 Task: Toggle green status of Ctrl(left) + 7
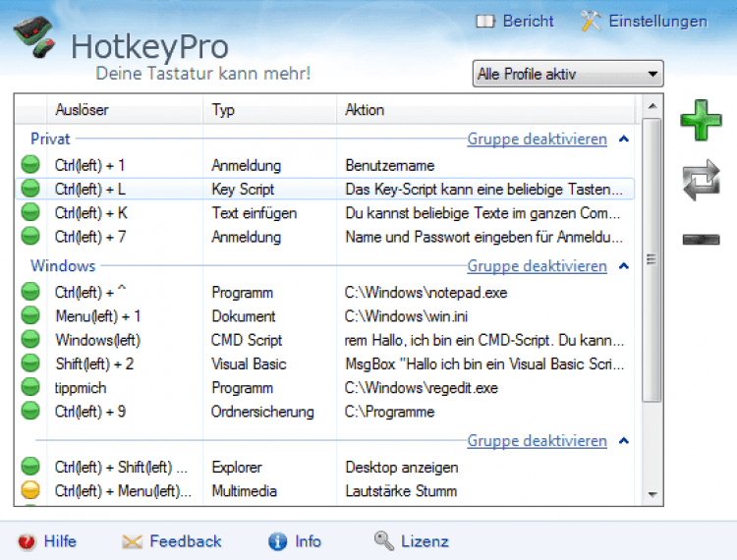(x=30, y=237)
